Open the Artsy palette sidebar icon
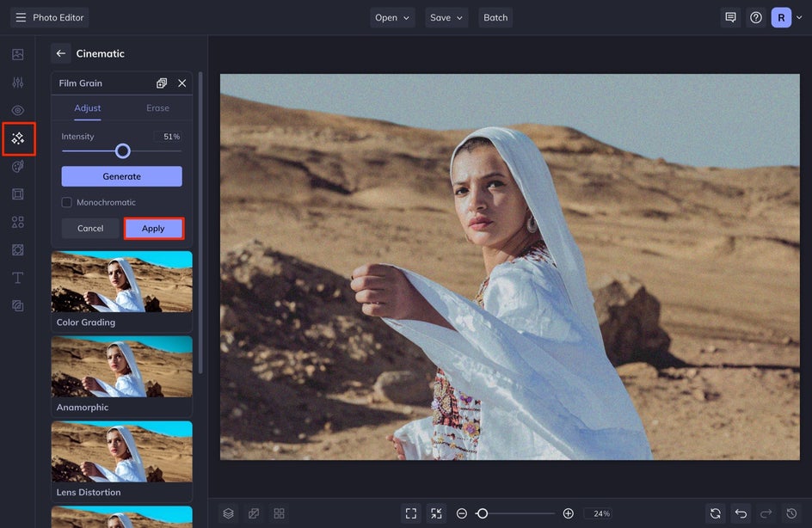This screenshot has width=812, height=528. (17, 166)
